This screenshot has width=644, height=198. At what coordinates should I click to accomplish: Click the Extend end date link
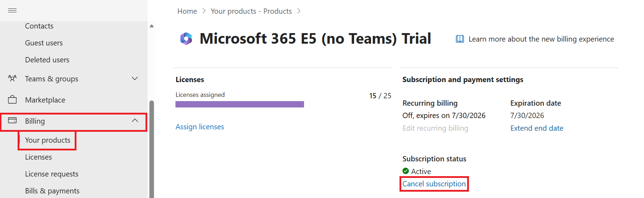(537, 128)
